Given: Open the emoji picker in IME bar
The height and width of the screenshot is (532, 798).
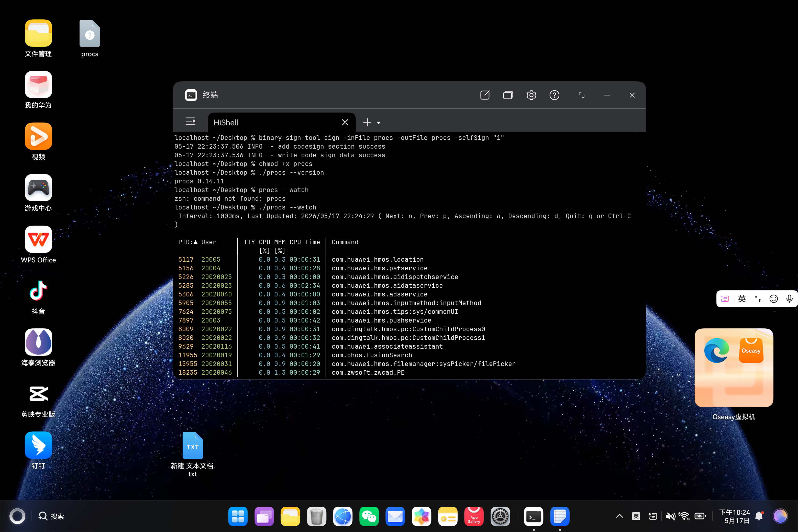Looking at the screenshot, I should (x=773, y=298).
